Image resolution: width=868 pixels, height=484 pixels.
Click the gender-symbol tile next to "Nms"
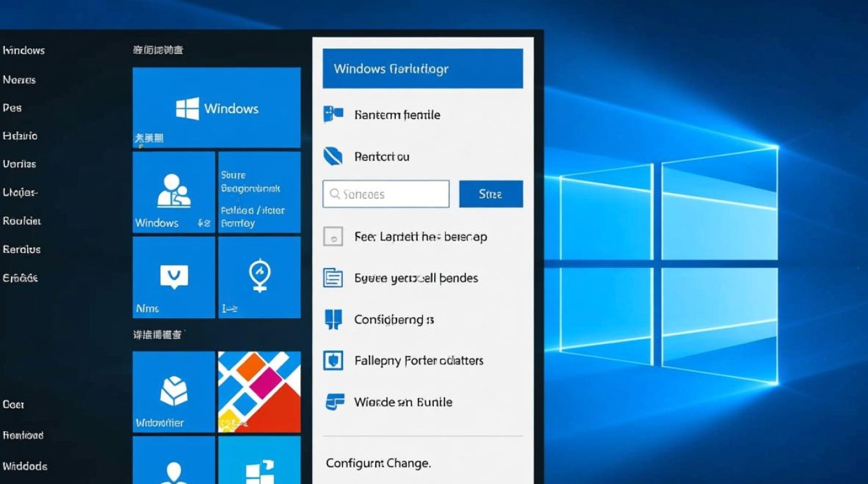[x=259, y=277]
